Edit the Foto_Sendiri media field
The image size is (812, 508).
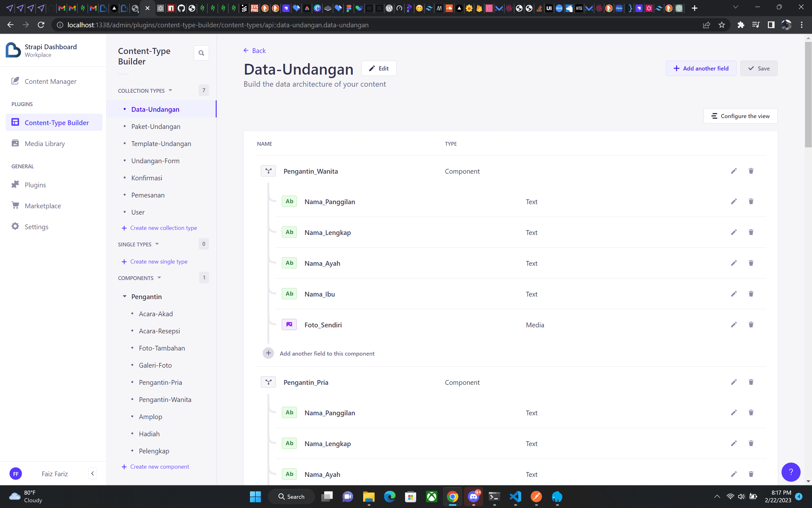pos(734,324)
